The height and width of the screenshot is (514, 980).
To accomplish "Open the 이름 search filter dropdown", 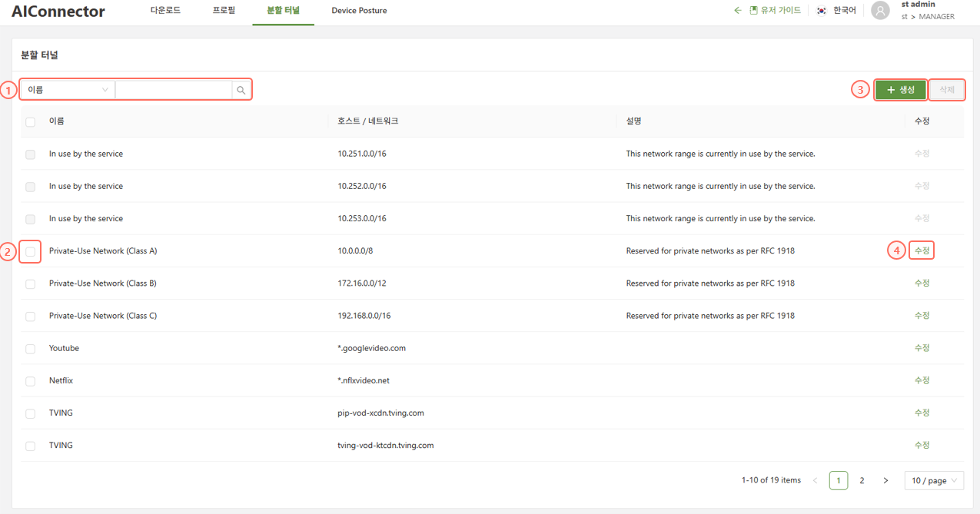I will [68, 90].
